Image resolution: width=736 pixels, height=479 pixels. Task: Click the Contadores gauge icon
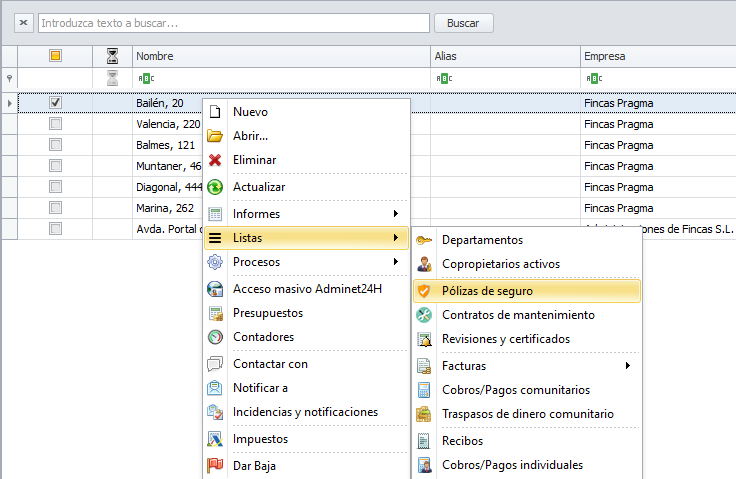point(214,337)
